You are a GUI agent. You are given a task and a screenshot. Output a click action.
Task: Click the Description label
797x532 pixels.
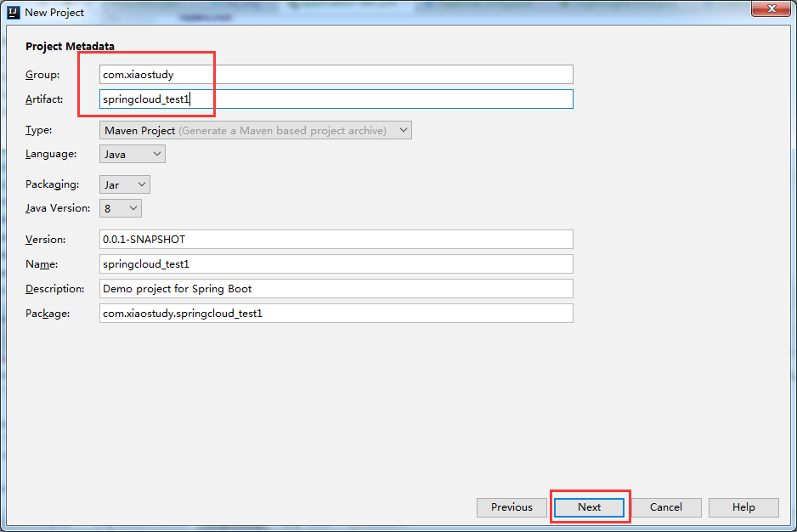pyautogui.click(x=55, y=288)
